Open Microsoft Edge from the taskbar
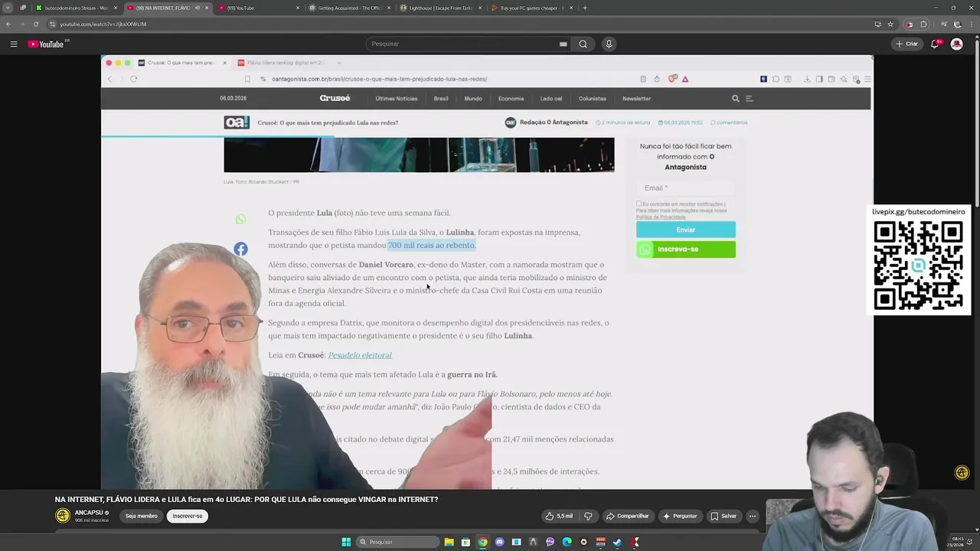This screenshot has height=551, width=980. pos(567,542)
